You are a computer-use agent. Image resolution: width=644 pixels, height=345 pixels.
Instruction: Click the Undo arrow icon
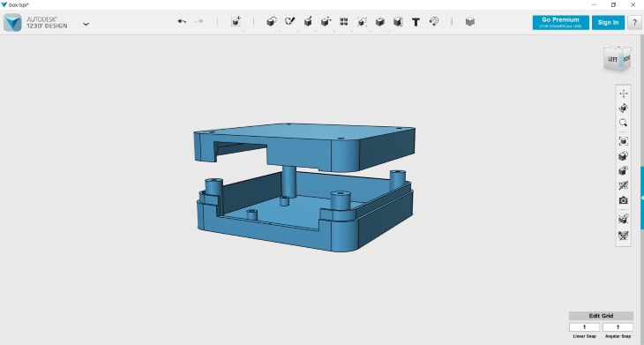182,21
